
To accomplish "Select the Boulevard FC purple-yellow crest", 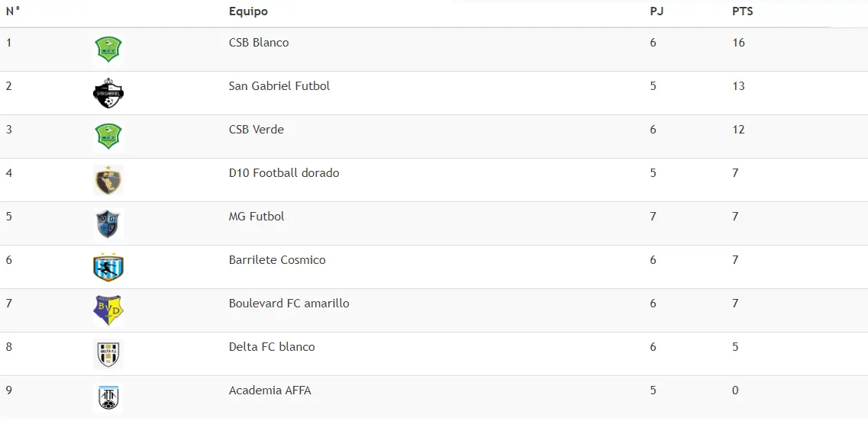I will tap(108, 310).
